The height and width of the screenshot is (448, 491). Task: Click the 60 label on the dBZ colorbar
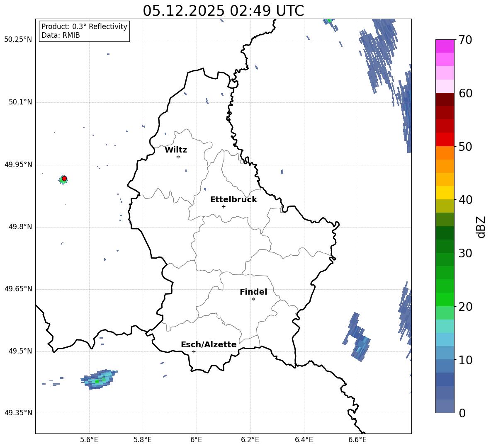tap(465, 93)
